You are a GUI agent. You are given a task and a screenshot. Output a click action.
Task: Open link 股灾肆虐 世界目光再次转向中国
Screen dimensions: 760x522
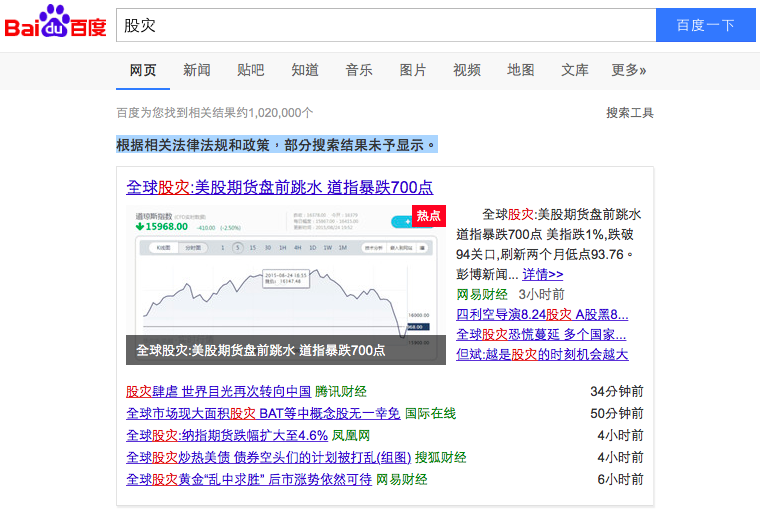point(219,391)
